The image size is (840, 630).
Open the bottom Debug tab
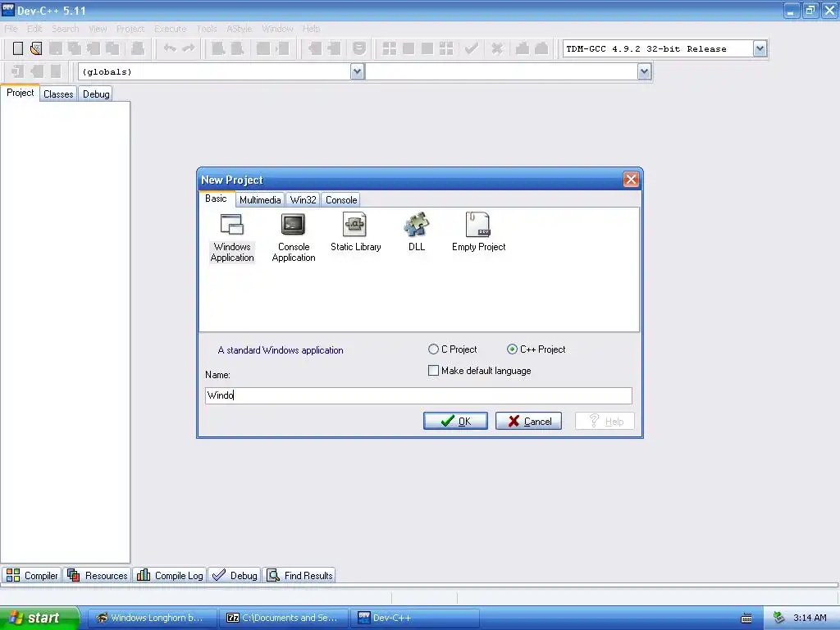click(235, 575)
